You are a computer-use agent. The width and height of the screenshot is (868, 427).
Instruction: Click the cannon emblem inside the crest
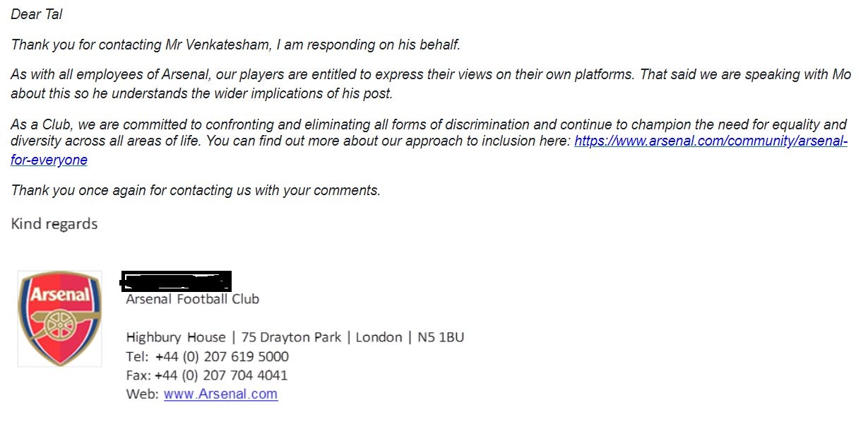click(59, 324)
